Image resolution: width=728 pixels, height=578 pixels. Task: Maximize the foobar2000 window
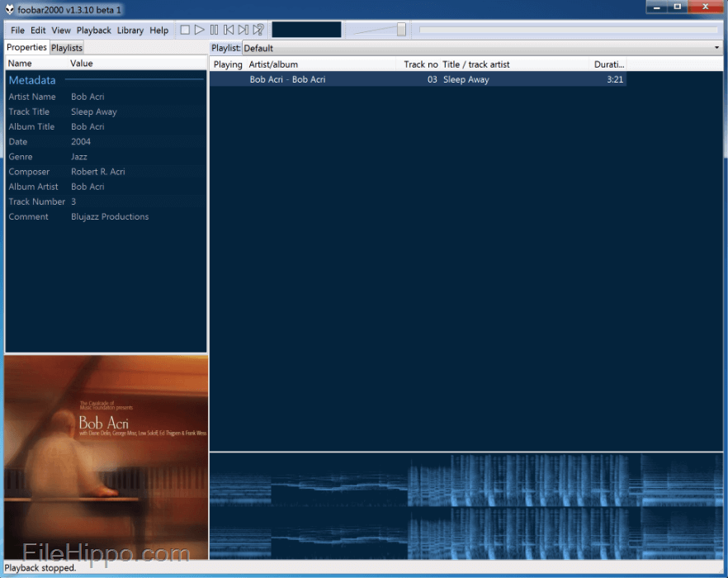(678, 7)
